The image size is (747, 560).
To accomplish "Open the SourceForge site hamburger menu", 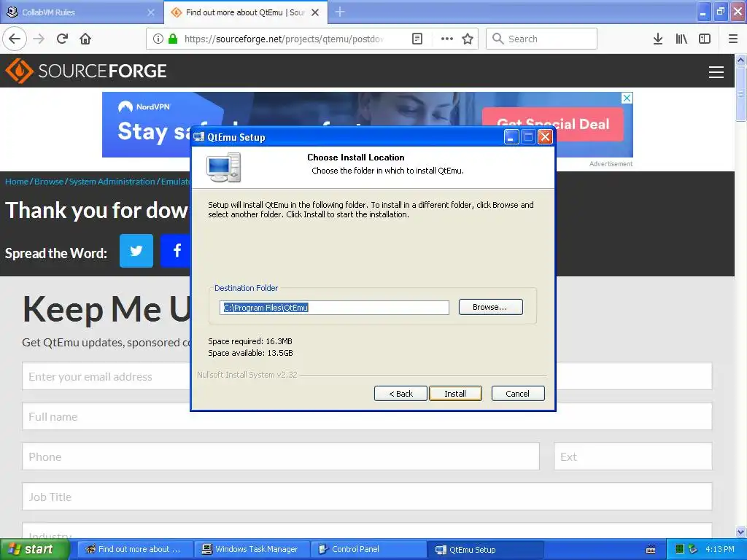I will (716, 72).
